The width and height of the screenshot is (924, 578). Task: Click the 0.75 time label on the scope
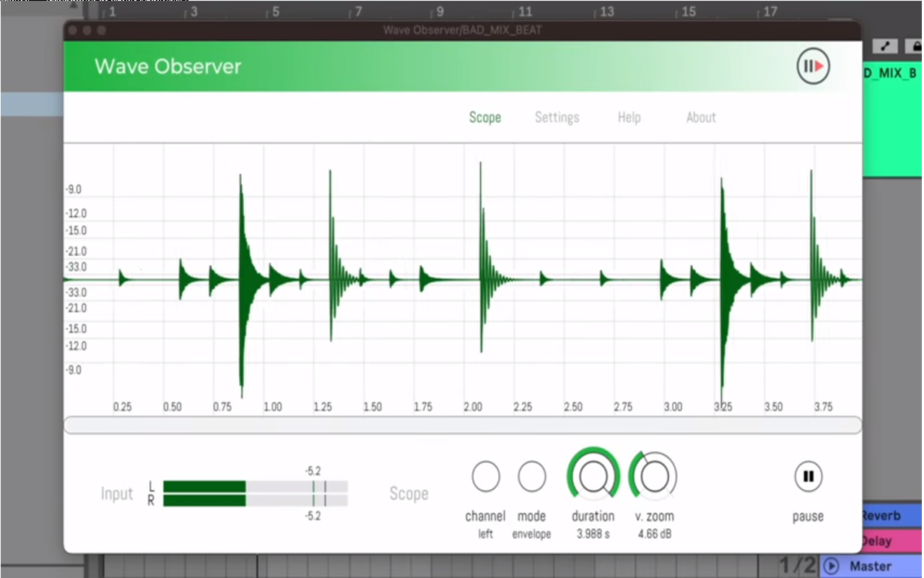(x=222, y=407)
